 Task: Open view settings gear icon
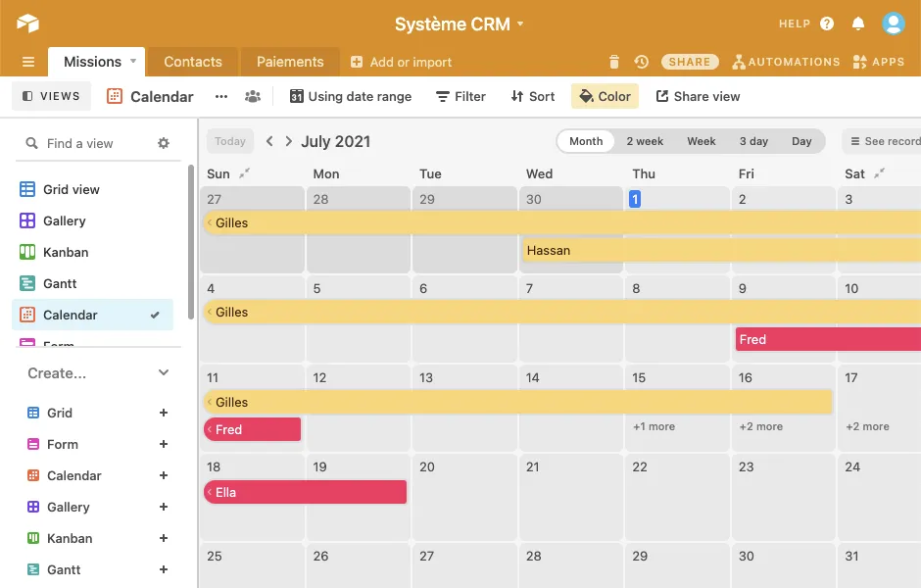pyautogui.click(x=164, y=143)
